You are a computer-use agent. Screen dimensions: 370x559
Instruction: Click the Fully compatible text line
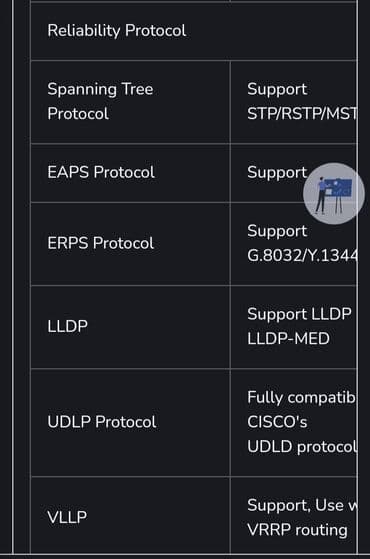[x=302, y=398]
